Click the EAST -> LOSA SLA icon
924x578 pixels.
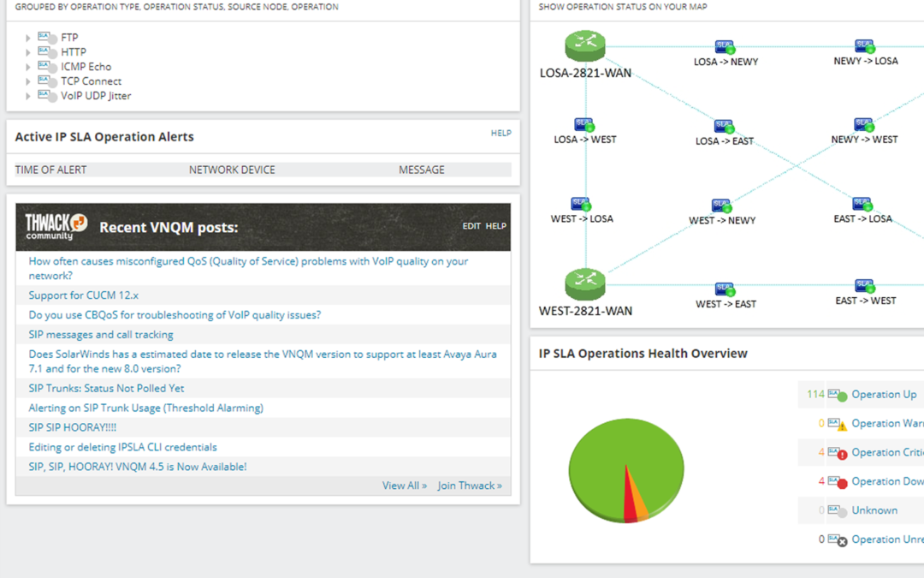point(862,205)
